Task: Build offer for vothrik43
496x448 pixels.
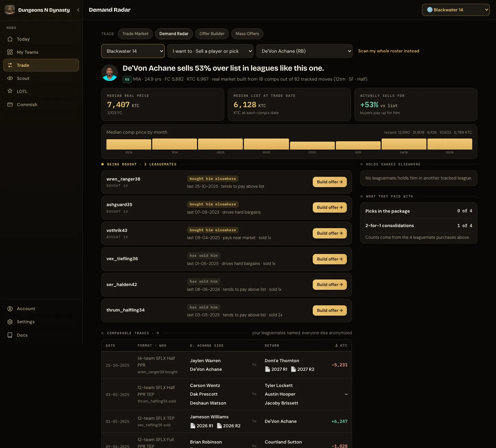Action: 330,233
